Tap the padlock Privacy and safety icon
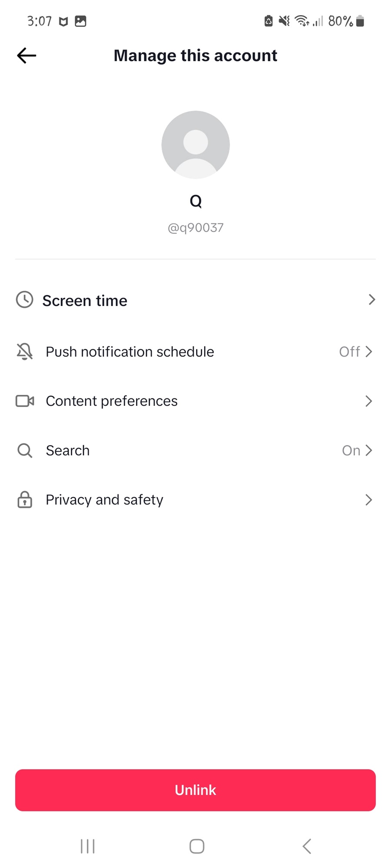391x868 pixels. pyautogui.click(x=25, y=500)
